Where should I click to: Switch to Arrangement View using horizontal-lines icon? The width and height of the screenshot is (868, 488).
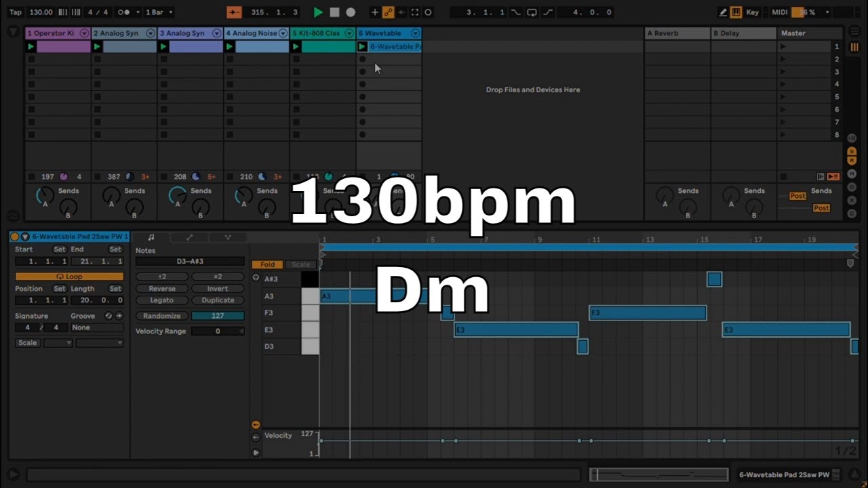854,33
